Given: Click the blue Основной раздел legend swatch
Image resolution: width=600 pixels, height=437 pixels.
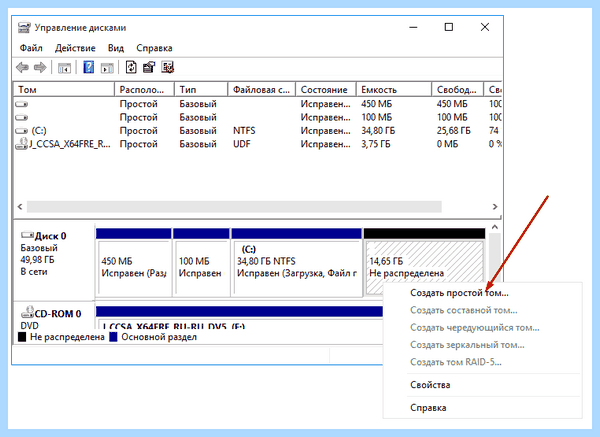Looking at the screenshot, I should pos(113,337).
